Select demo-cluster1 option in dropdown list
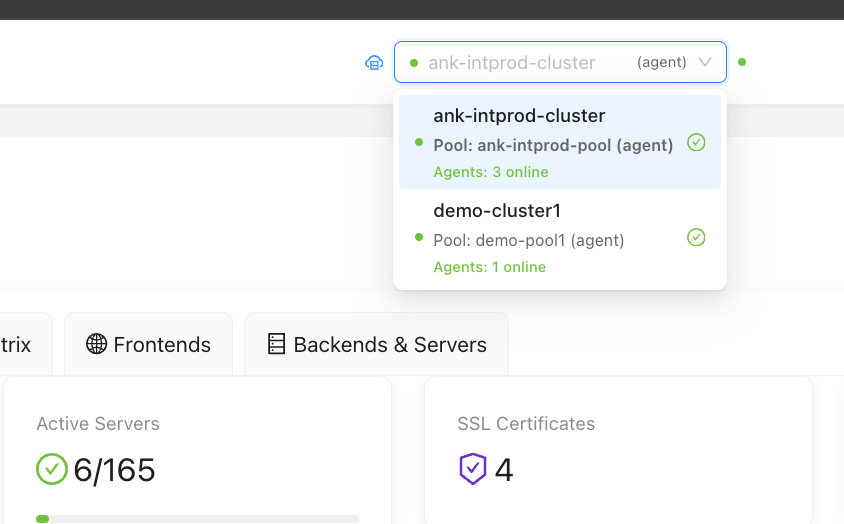This screenshot has height=524, width=844. point(560,237)
